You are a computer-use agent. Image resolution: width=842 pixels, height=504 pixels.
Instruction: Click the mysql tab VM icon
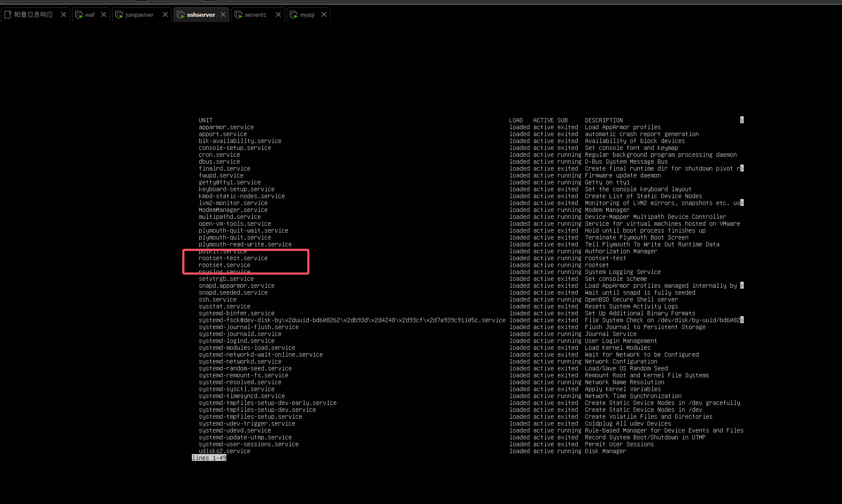[294, 15]
